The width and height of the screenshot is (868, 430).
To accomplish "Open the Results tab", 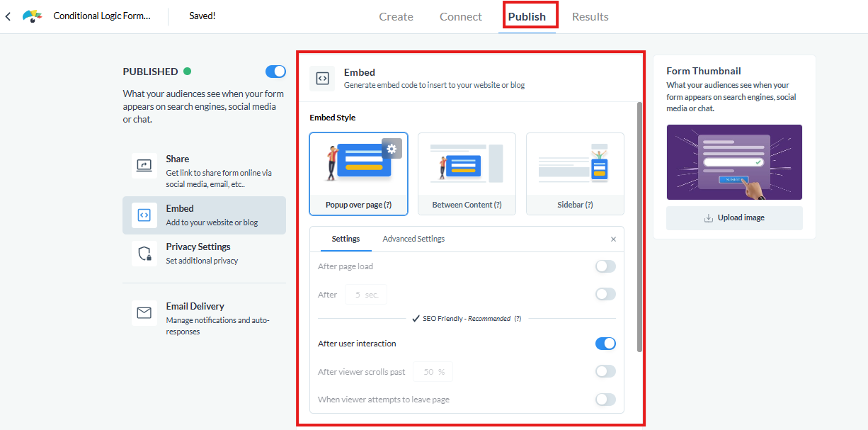I will [x=590, y=16].
